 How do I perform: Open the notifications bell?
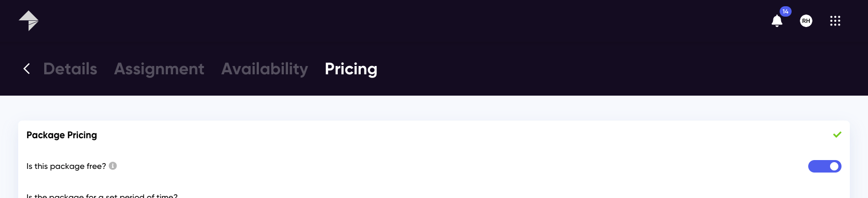(777, 21)
